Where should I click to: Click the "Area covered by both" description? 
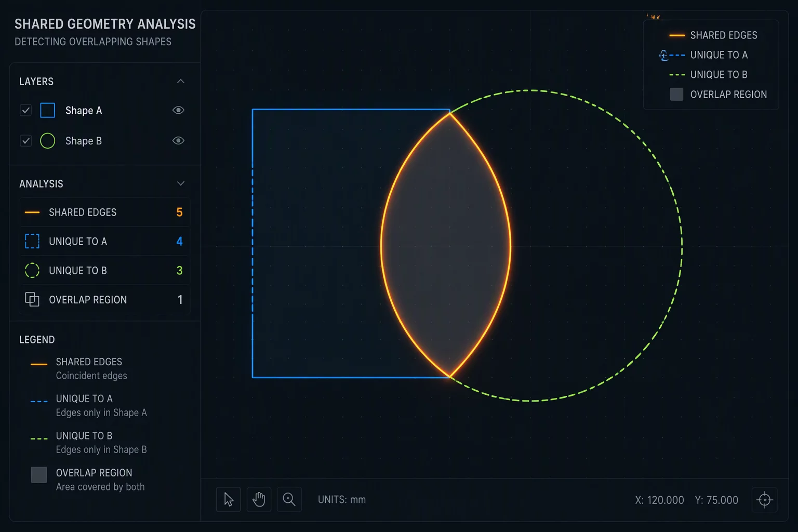(x=100, y=487)
